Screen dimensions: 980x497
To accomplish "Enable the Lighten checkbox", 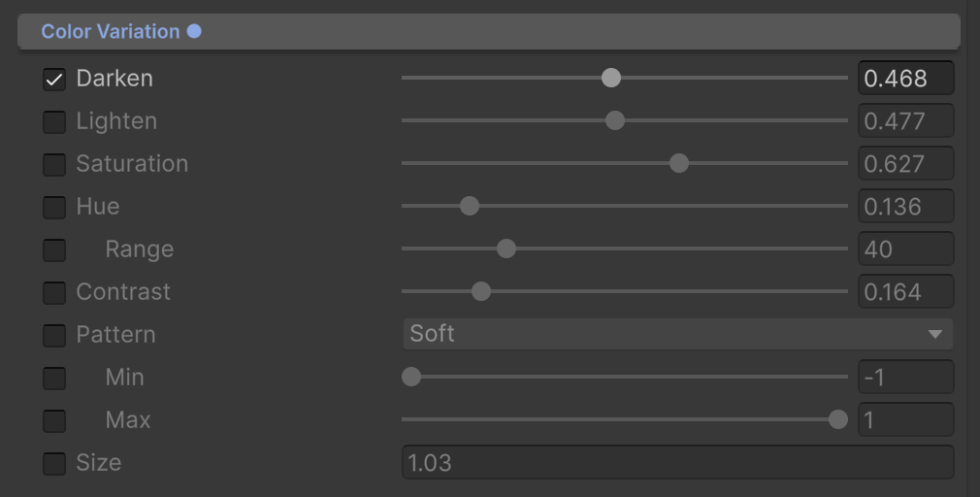I will coord(54,122).
